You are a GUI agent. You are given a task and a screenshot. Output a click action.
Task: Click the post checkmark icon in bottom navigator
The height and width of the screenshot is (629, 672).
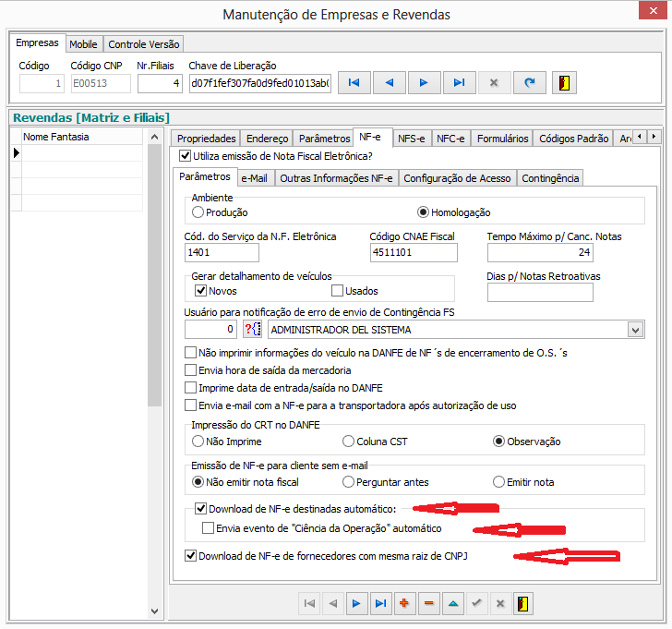[x=476, y=604]
